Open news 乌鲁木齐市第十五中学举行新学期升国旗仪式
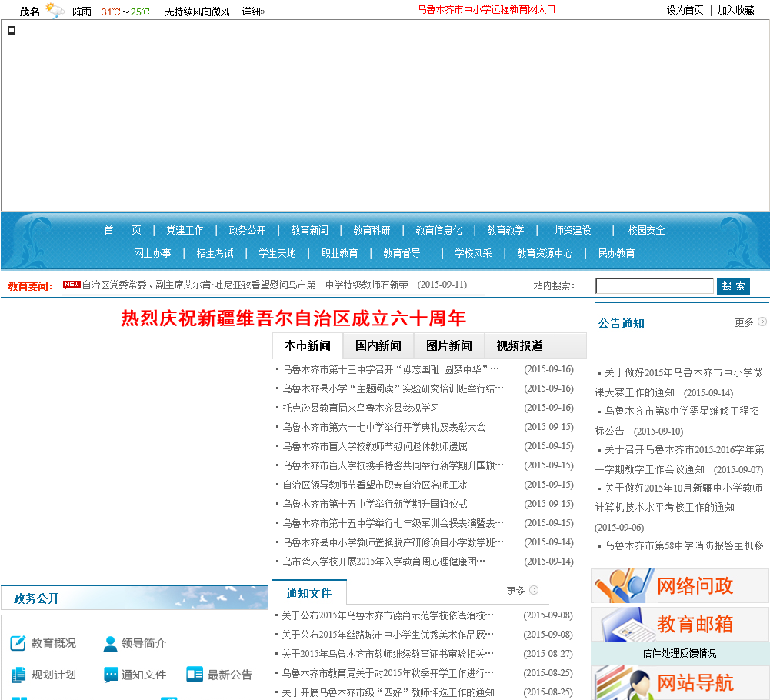This screenshot has width=770, height=700. pyautogui.click(x=375, y=504)
